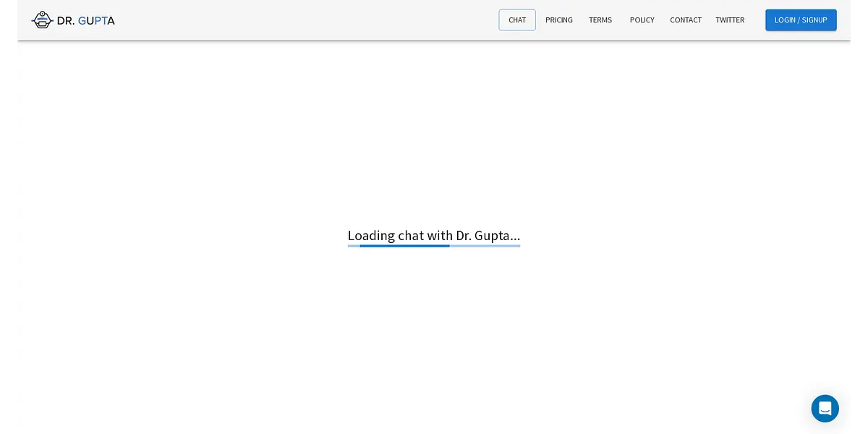Open the CONTACT page
This screenshot has width=868, height=434.
[x=686, y=20]
